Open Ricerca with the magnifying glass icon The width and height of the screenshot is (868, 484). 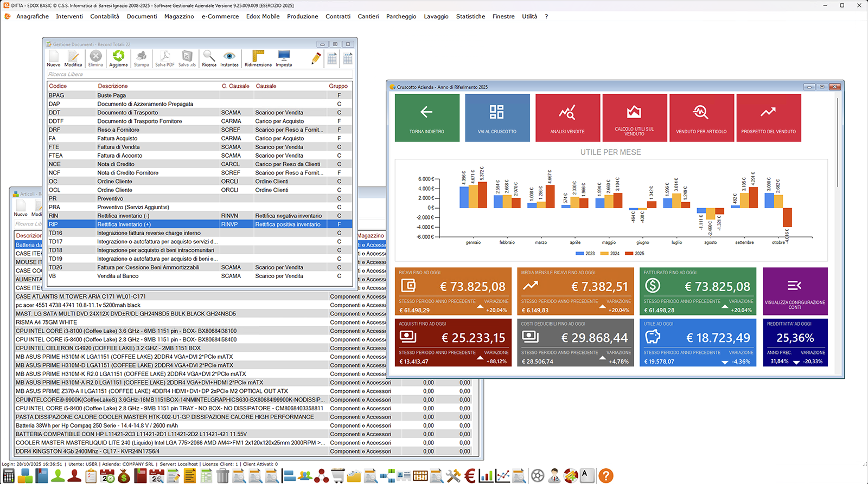point(209,59)
